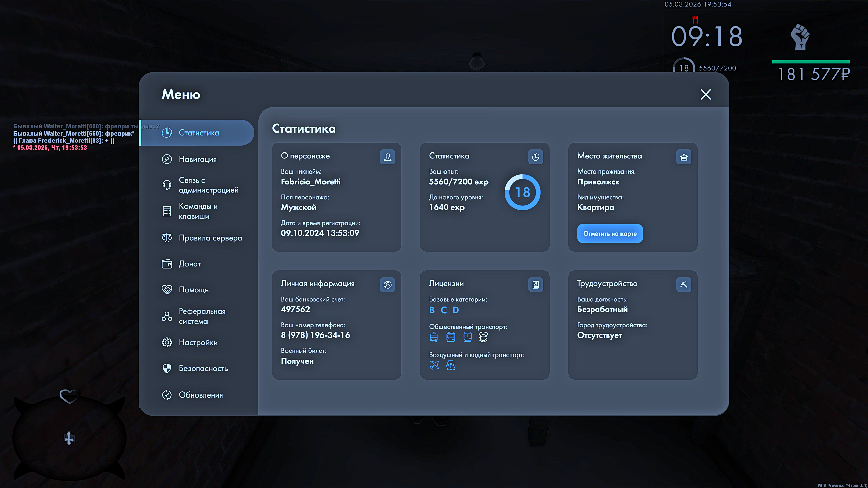
Task: Click the pickaxe icon in Трудоустройство card
Action: [x=684, y=285]
